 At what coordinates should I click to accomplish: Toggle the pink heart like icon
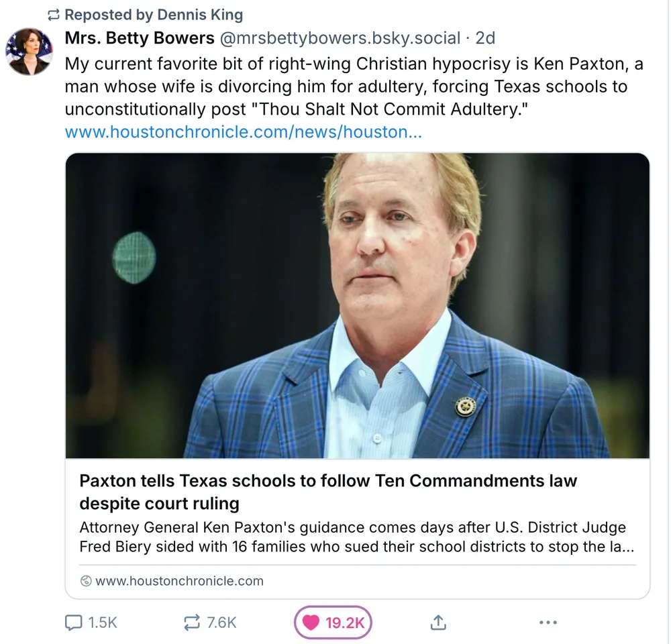click(x=311, y=623)
